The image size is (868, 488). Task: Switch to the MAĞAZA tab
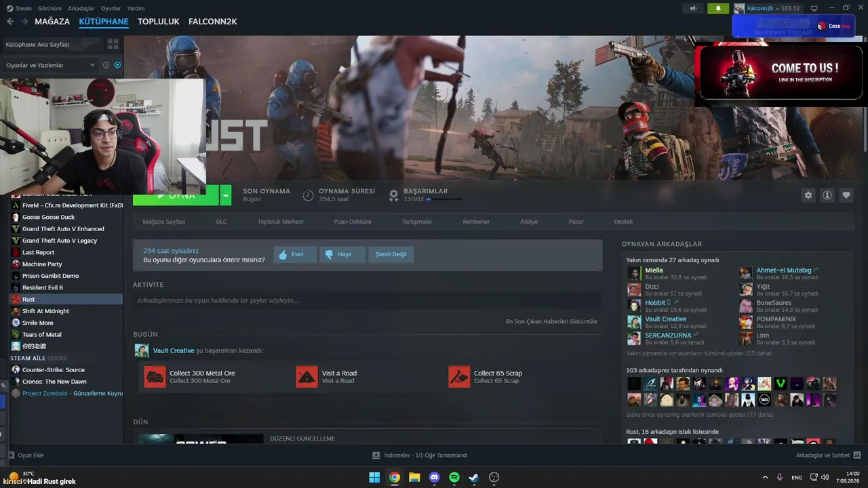click(52, 22)
